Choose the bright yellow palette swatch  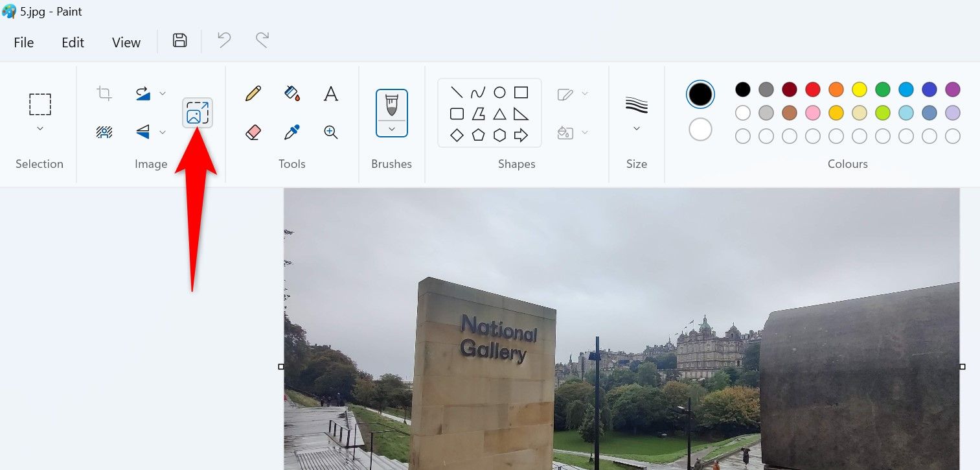tap(860, 89)
